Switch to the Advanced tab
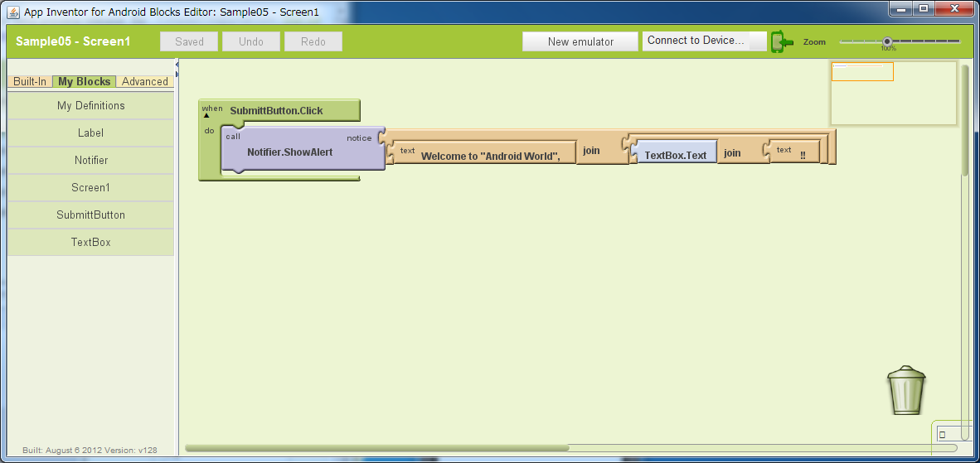The width and height of the screenshot is (980, 463). (145, 81)
